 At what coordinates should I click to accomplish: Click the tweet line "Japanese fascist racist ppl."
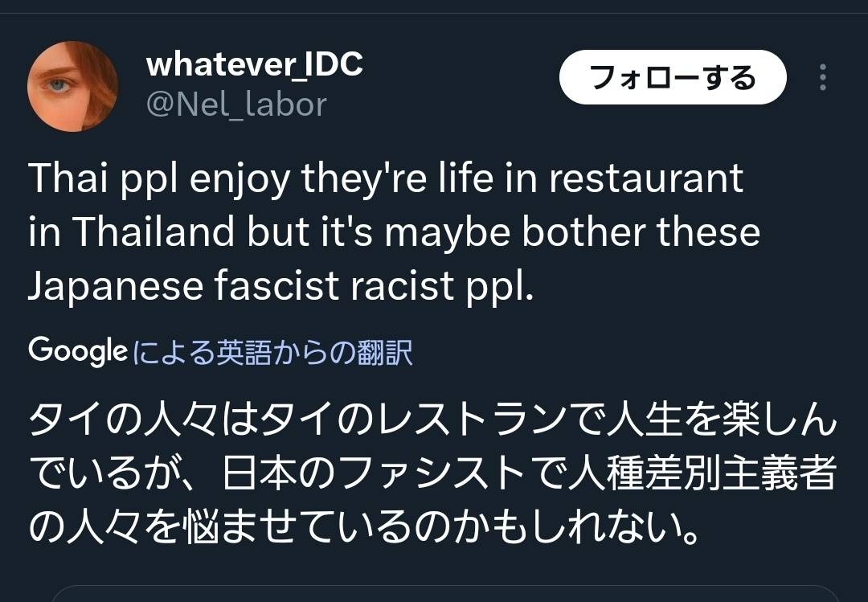click(281, 287)
